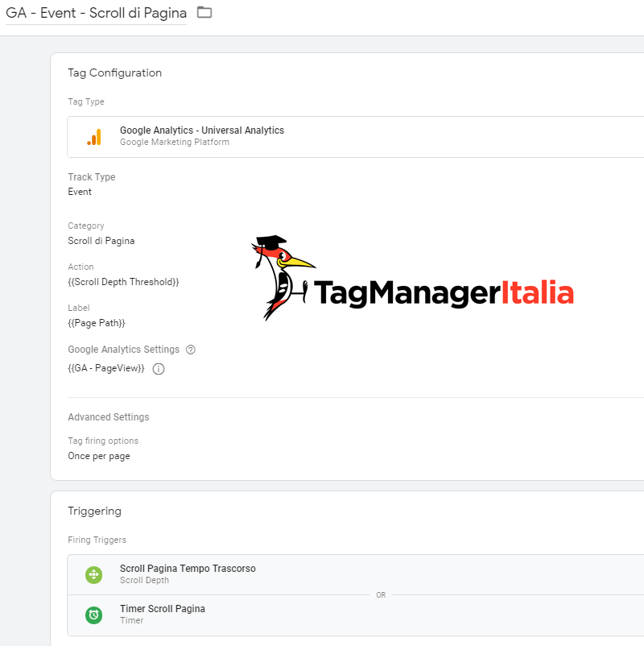Click the Firing Triggers label
The width and height of the screenshot is (644, 646).
pyautogui.click(x=97, y=540)
